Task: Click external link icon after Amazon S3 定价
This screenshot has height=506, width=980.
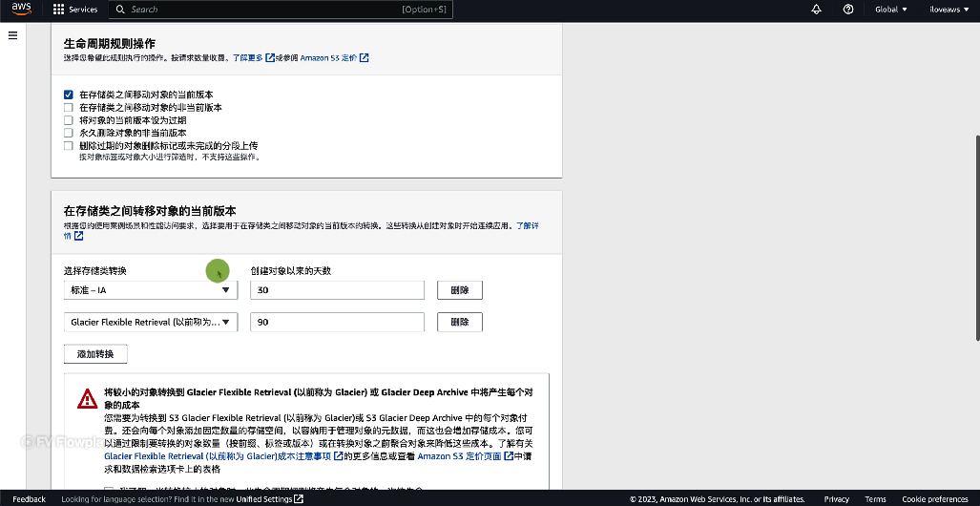Action: (364, 57)
